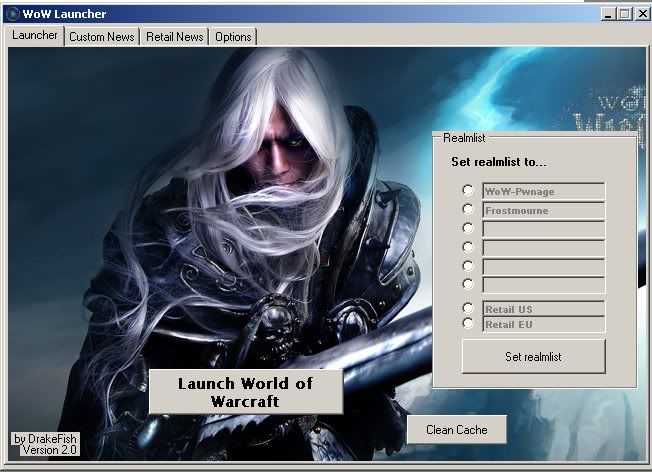The width and height of the screenshot is (652, 472).
Task: Click the WoW Launcher title bar icon
Action: (x=12, y=14)
